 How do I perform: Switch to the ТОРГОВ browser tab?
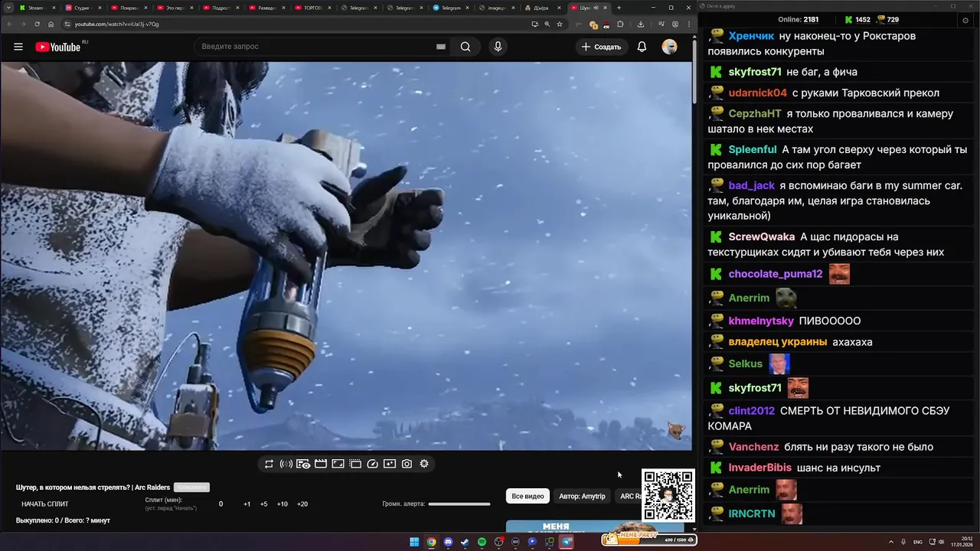click(x=312, y=8)
